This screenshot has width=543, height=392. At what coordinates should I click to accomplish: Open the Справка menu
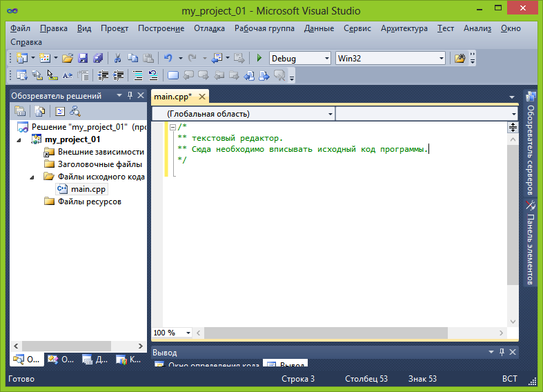tap(26, 42)
